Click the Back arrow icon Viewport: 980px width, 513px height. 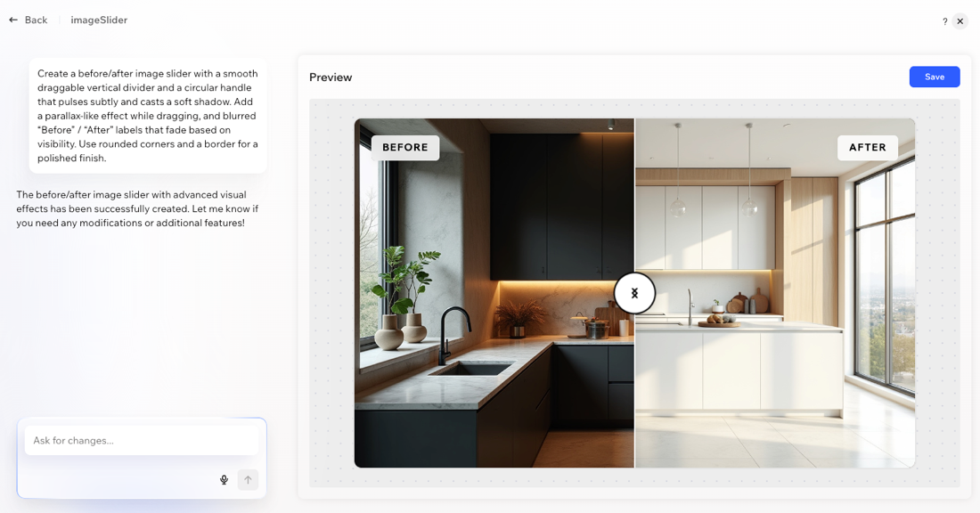tap(13, 20)
